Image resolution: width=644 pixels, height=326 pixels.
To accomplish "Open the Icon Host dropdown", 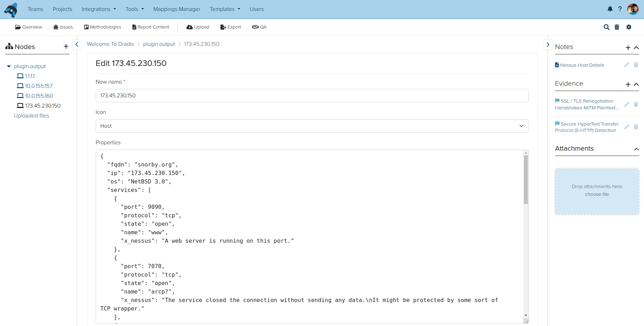I will pyautogui.click(x=312, y=126).
